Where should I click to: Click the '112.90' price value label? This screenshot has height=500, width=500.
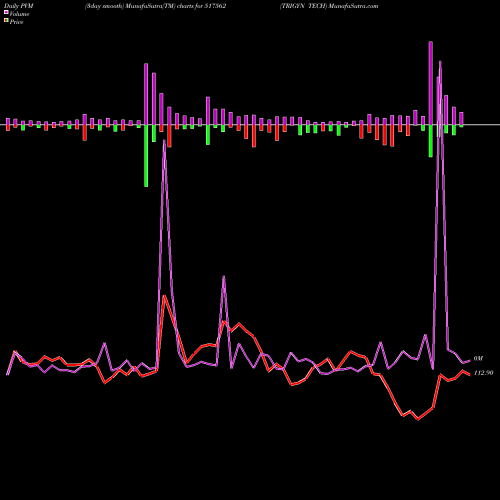click(483, 373)
